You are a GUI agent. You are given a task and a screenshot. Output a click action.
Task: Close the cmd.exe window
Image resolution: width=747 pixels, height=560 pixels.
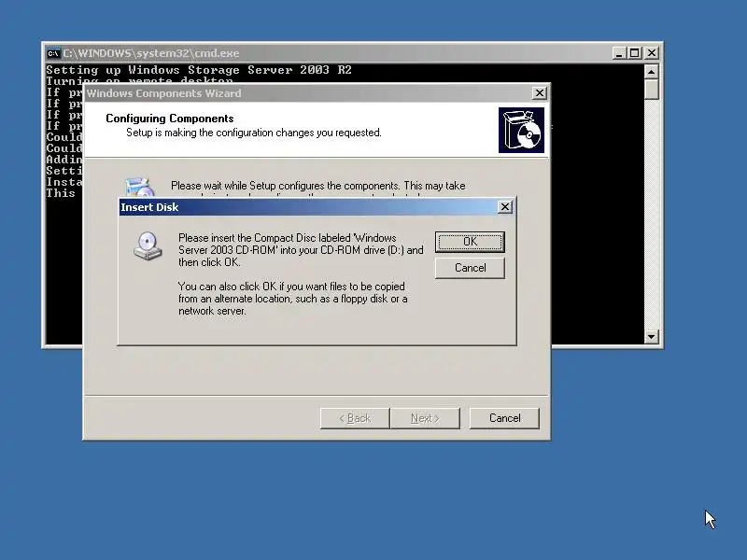[x=651, y=53]
